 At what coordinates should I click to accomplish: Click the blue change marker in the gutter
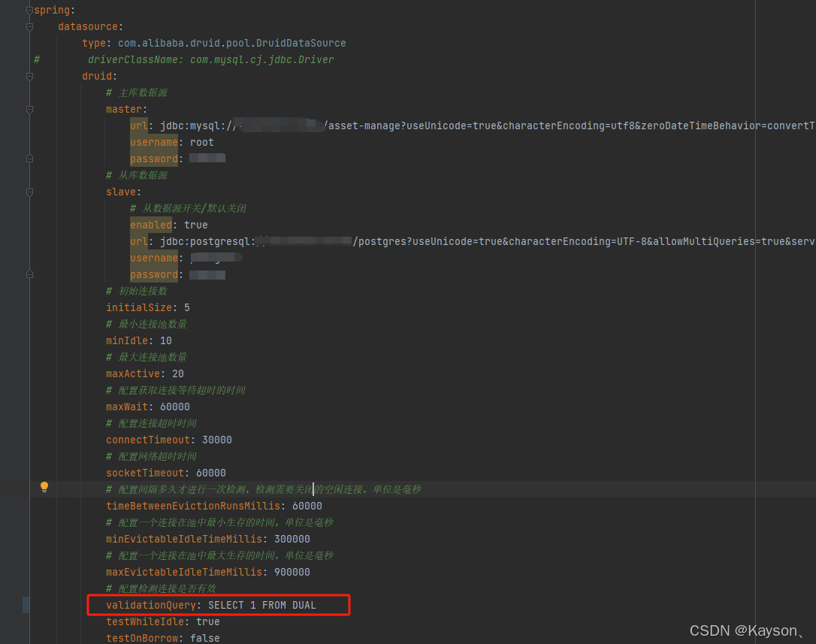pos(26,604)
